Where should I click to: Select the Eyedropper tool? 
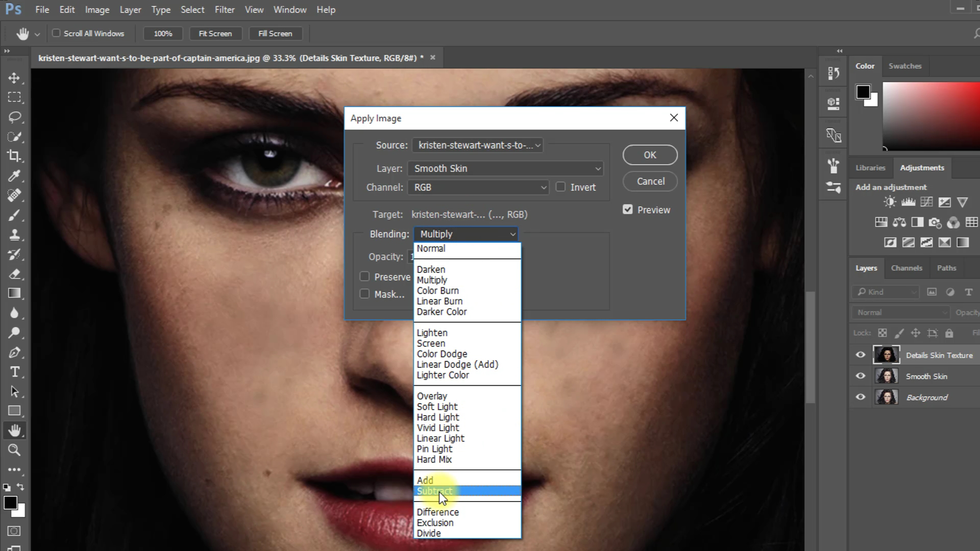(14, 176)
